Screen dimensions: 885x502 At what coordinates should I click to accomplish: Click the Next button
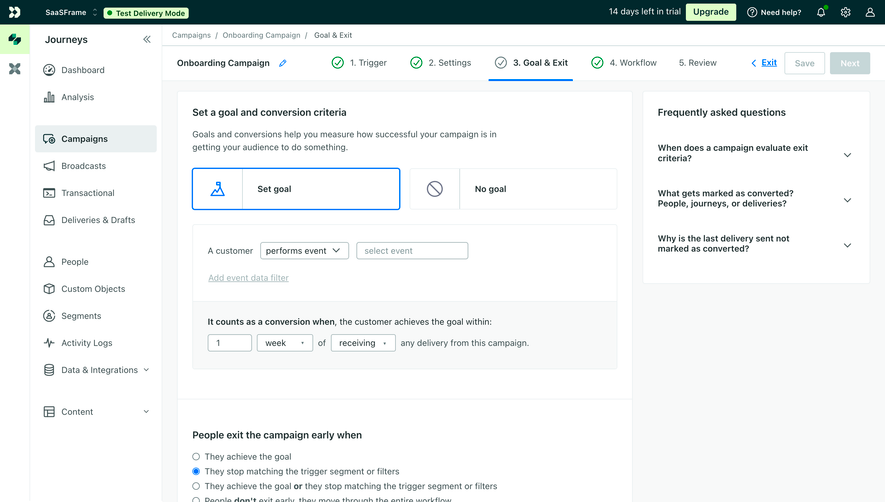click(x=849, y=63)
